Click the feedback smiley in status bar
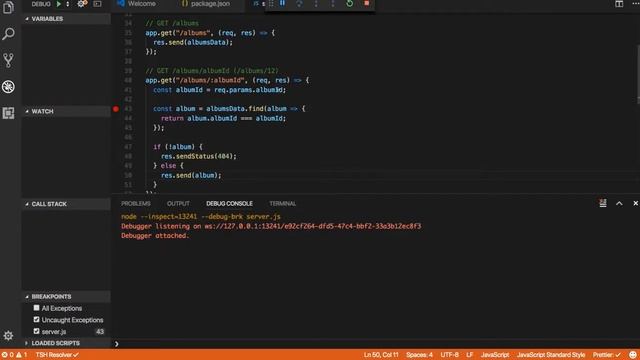The image size is (640, 360). click(x=633, y=355)
